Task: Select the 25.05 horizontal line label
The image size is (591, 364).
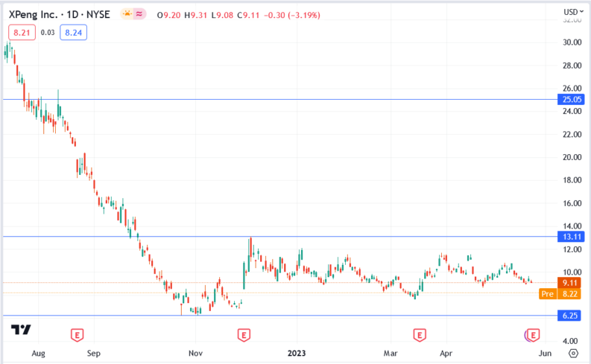Action: [571, 100]
